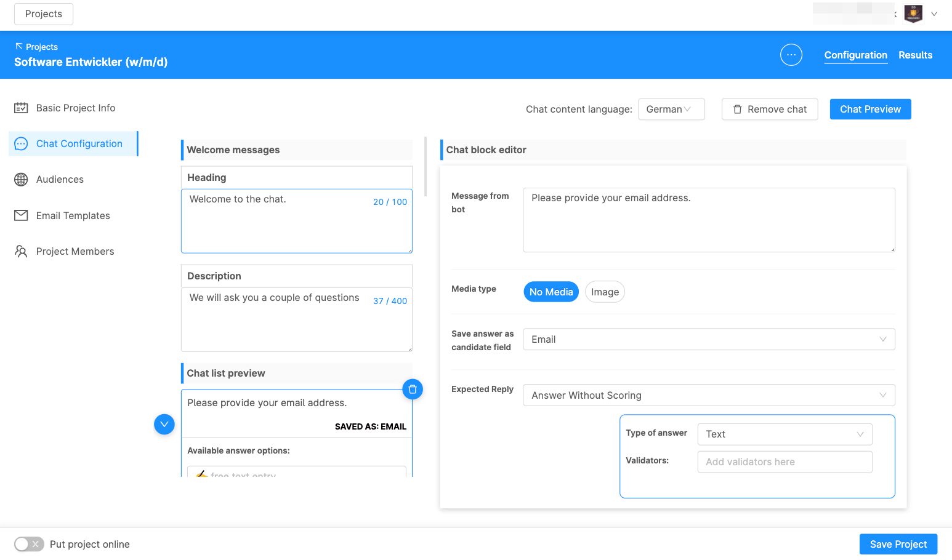
Task: Click the three-dots more options icon
Action: (x=791, y=55)
